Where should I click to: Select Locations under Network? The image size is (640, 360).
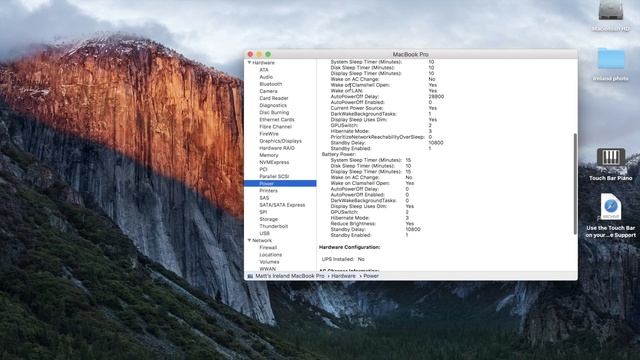pos(271,255)
